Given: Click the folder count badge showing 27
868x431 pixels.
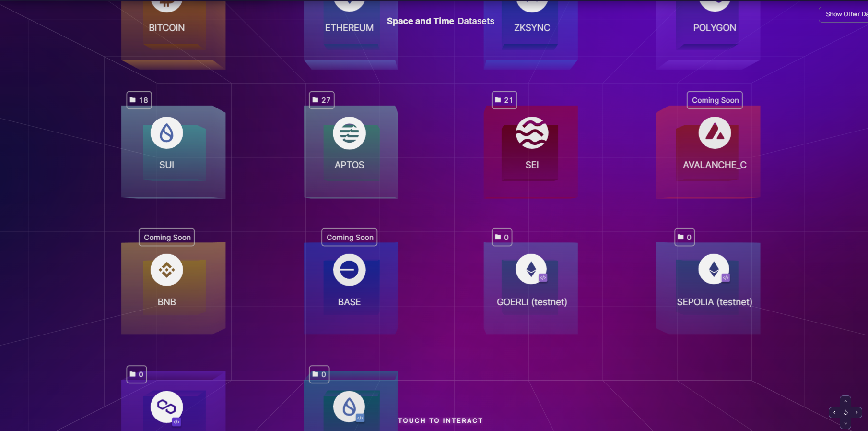Looking at the screenshot, I should point(322,100).
